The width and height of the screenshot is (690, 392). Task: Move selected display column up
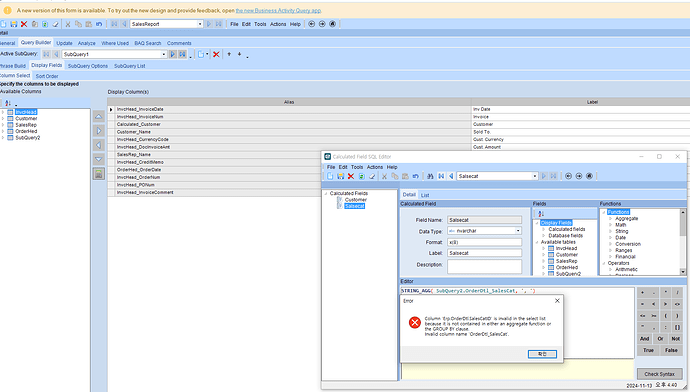[x=99, y=117]
